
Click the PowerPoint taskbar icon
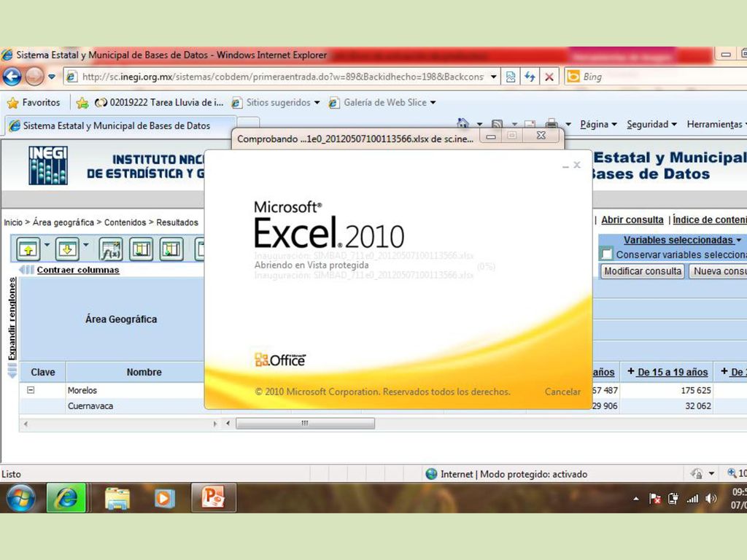(x=213, y=498)
